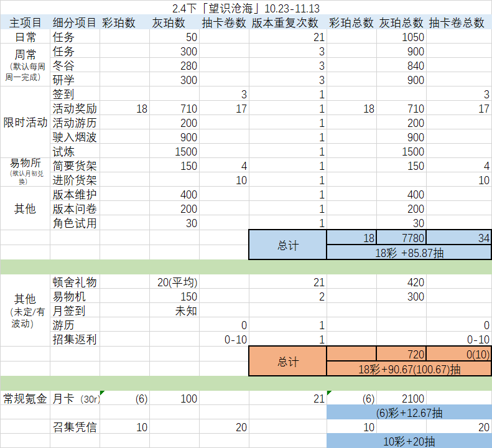
Task: Select the 彩珀数 column header
Action: coord(124,22)
